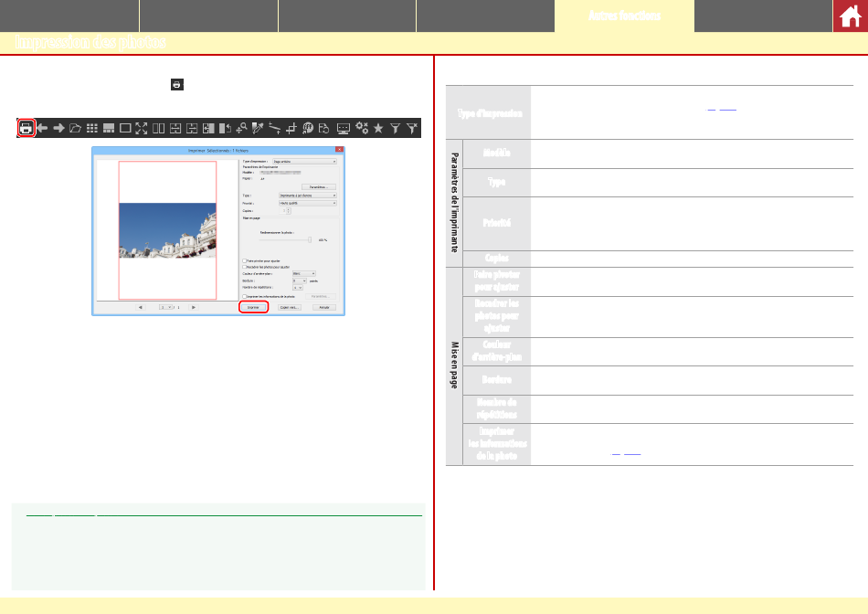Click the star rating toolbar icon

coord(378,128)
